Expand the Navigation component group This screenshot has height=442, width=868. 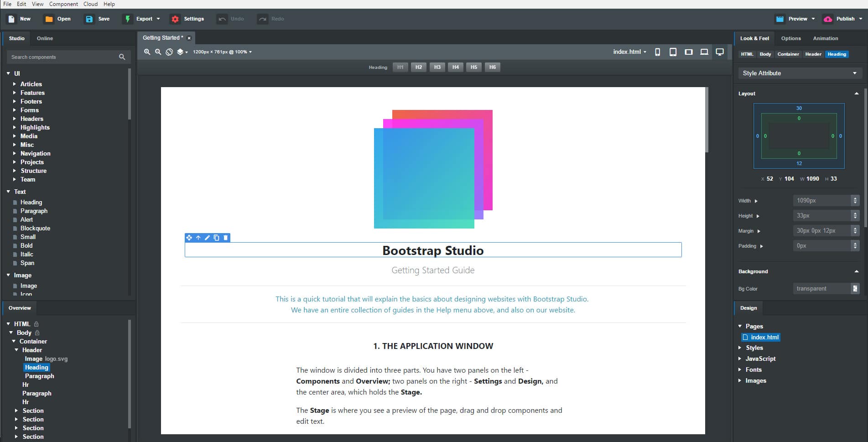pos(15,153)
